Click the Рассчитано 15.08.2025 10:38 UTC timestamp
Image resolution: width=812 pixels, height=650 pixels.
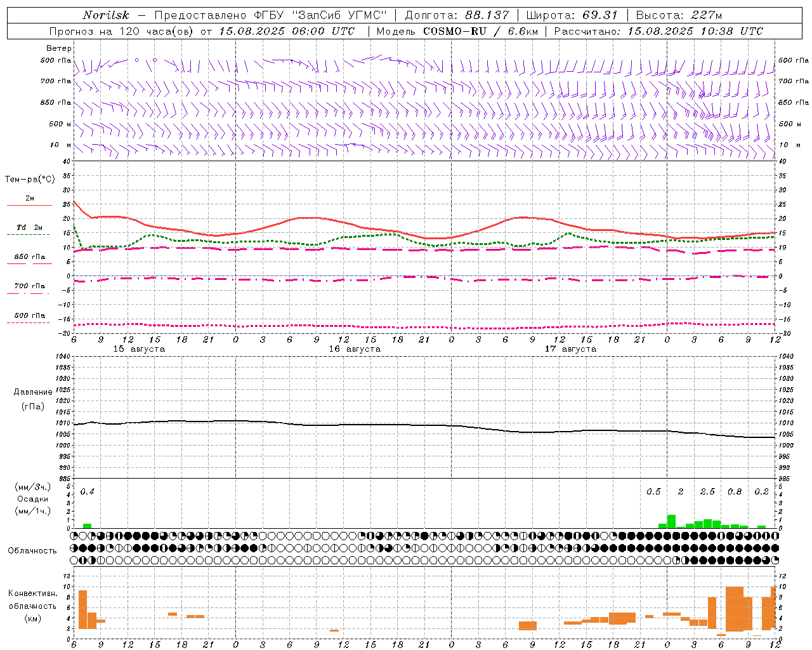click(658, 31)
